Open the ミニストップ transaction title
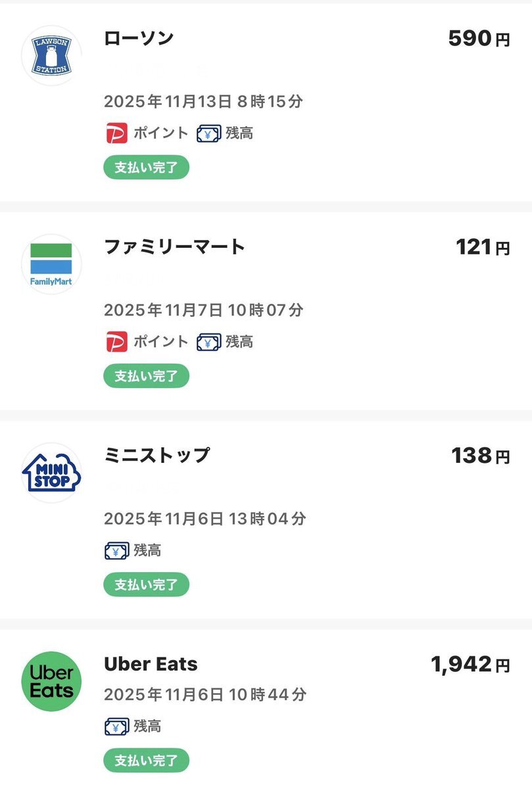This screenshot has height=789, width=532. tap(157, 455)
